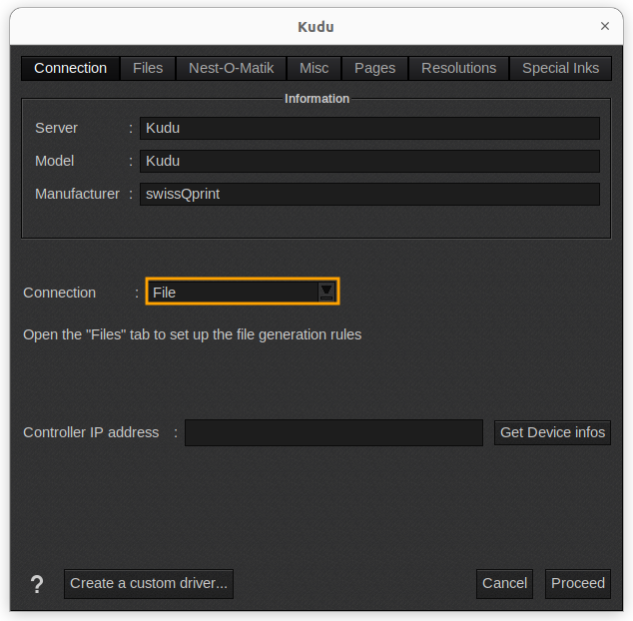Click the Server name field
The width and height of the screenshot is (633, 621).
tap(370, 128)
